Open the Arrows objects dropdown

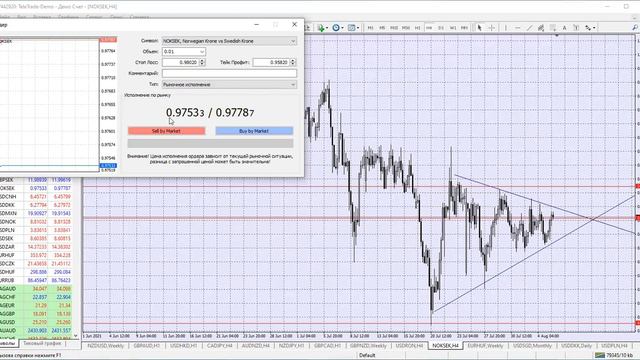tap(589, 28)
